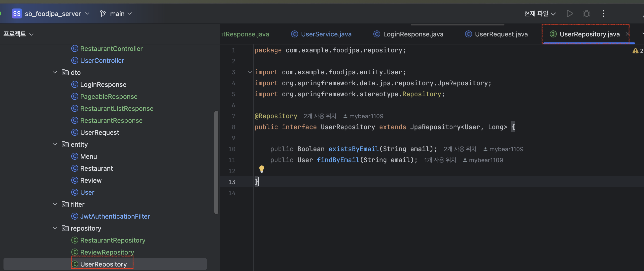644x271 pixels.
Task: Click the class icon beside User entity
Action: point(75,192)
